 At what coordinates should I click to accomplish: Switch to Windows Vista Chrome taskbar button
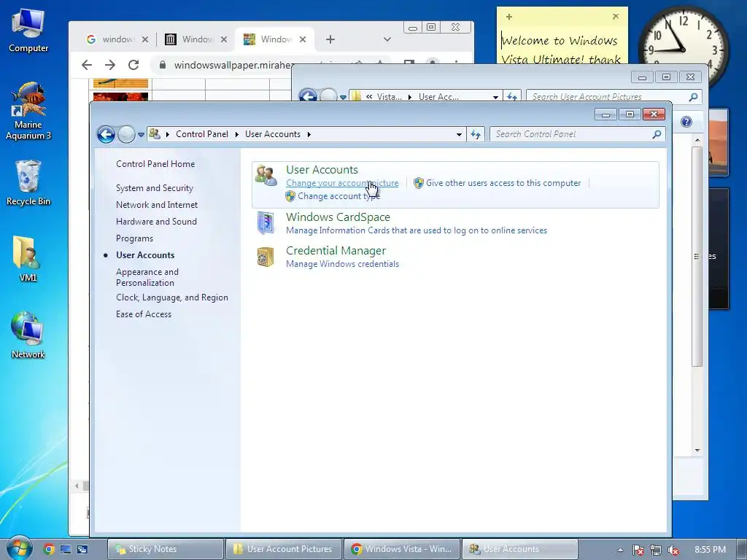[402, 549]
